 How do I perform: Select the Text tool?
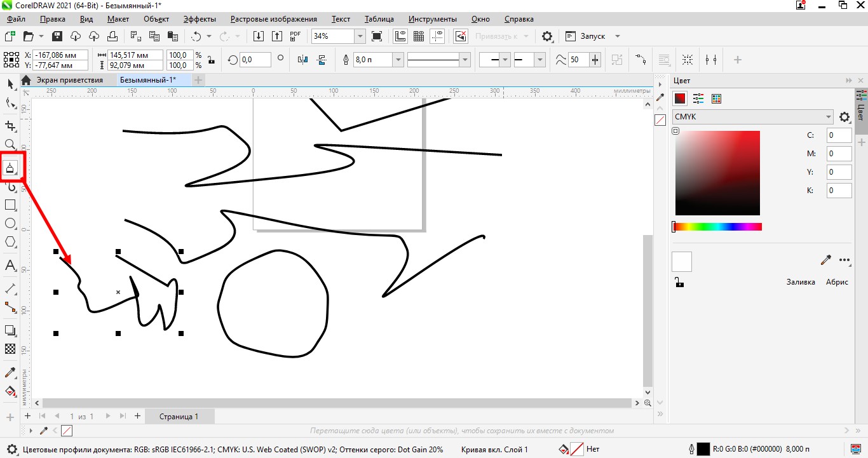pos(10,266)
